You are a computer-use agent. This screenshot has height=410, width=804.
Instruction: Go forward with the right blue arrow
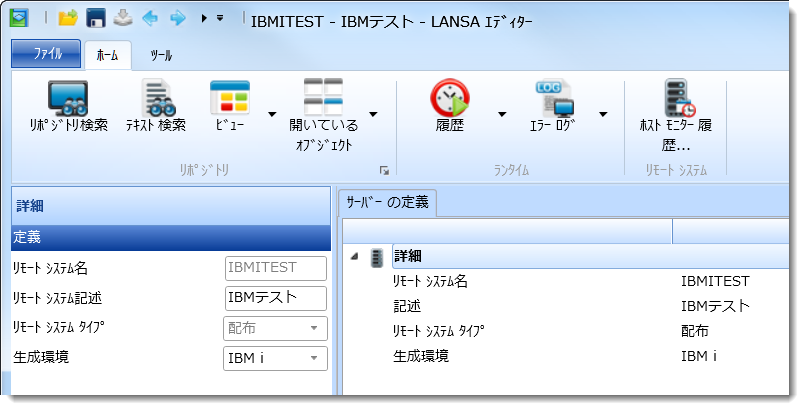click(x=178, y=18)
